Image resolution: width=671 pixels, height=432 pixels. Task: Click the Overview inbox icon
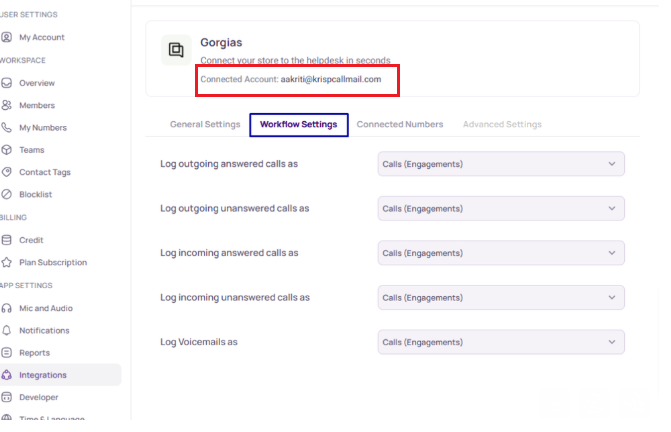(6, 83)
